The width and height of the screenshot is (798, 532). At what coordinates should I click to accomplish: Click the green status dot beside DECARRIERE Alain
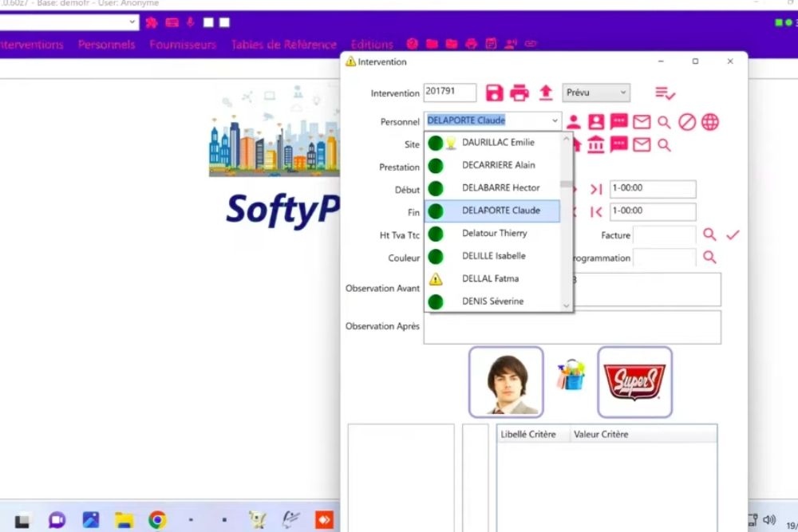click(x=436, y=165)
